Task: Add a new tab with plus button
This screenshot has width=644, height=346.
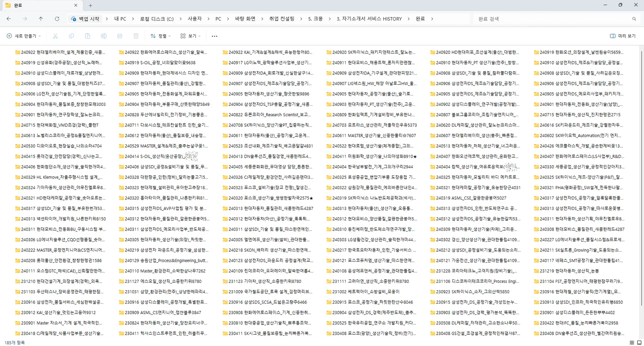Action: tap(91, 5)
